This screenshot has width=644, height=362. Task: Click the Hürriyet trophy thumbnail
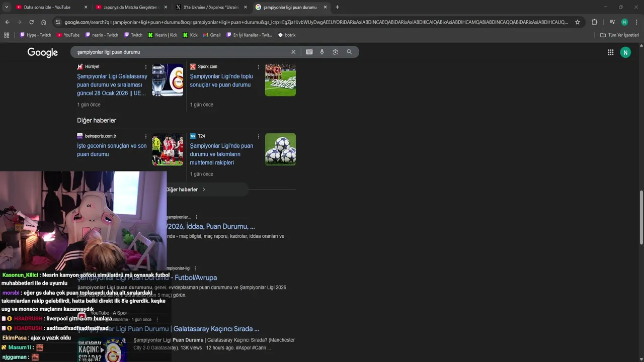coord(168,79)
